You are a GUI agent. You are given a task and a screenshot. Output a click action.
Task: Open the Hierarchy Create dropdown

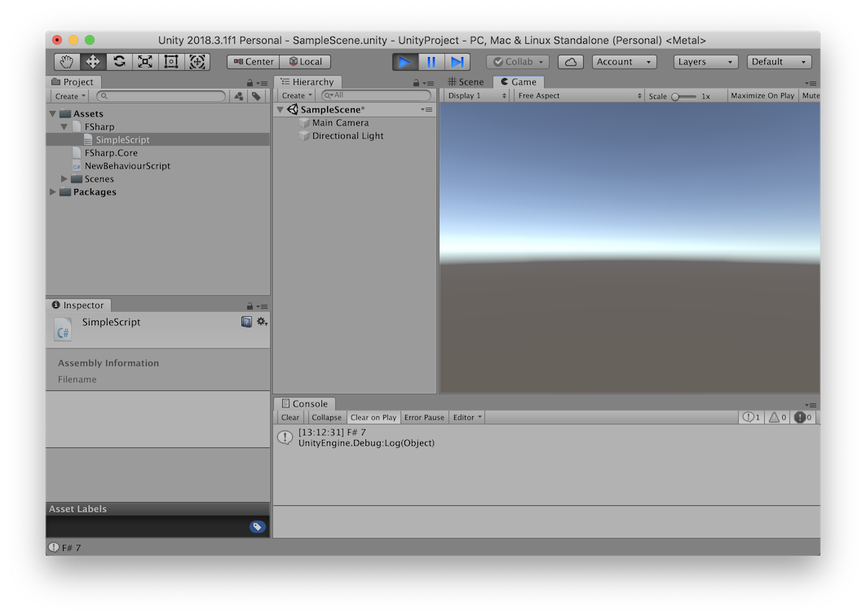[x=297, y=95]
